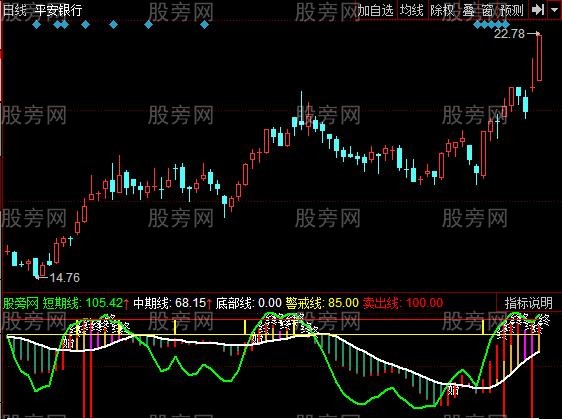Click the 加自选 button

[375, 10]
